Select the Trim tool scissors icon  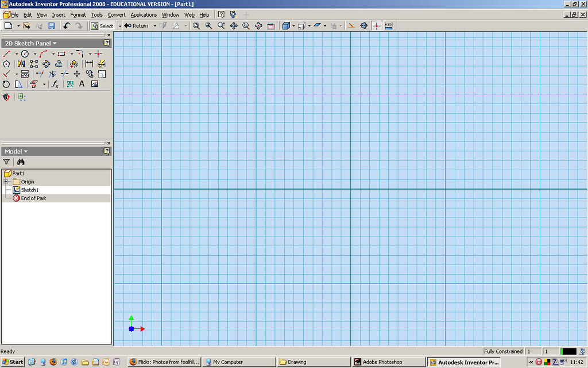pos(53,74)
